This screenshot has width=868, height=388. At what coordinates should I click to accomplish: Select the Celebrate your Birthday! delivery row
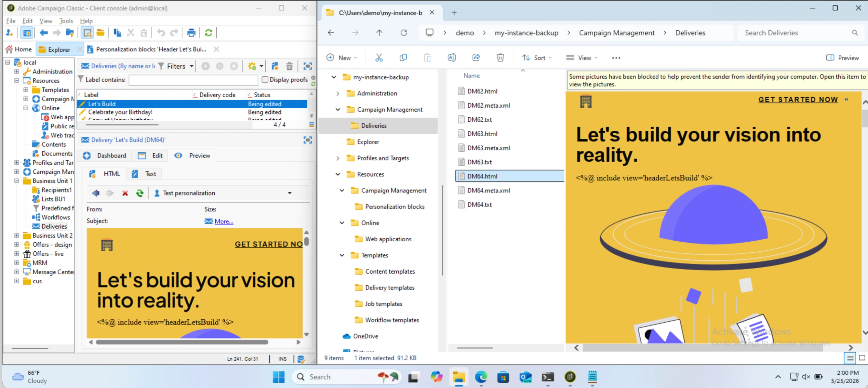click(x=192, y=112)
